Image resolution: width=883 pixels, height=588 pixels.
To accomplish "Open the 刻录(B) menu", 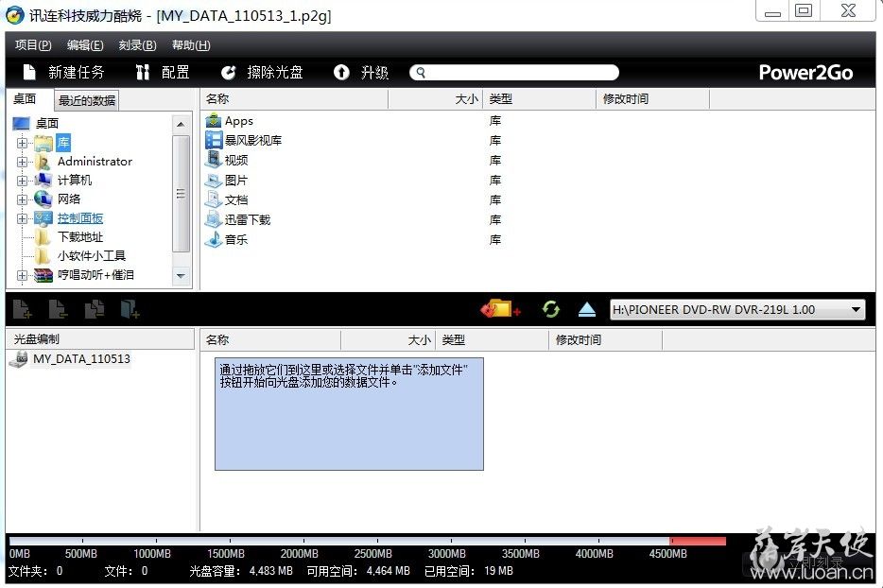I will pos(137,45).
